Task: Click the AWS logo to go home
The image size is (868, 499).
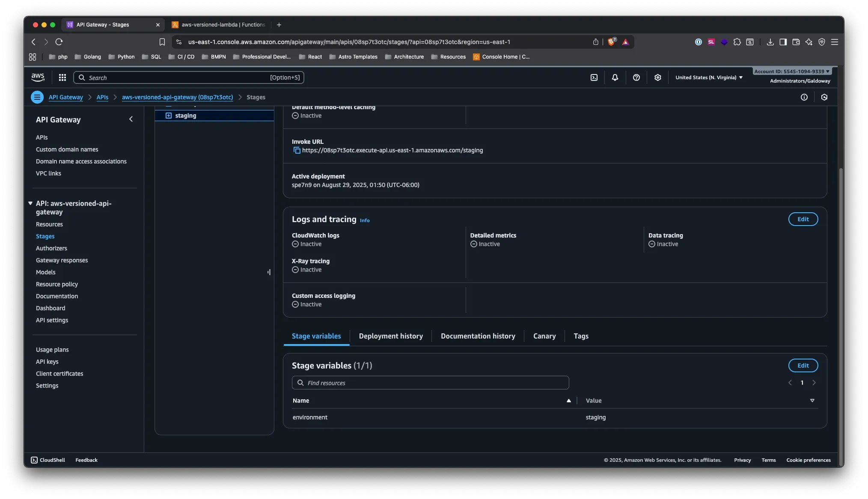Action: point(38,77)
